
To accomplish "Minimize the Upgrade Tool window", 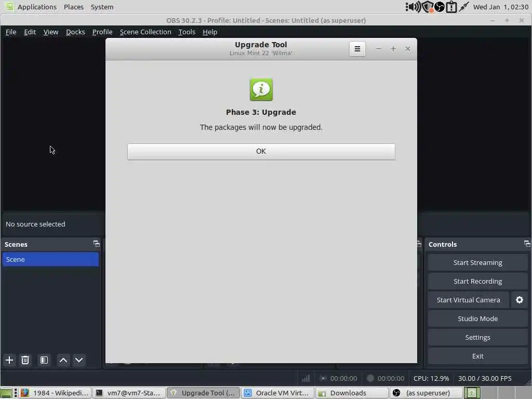I will [379, 49].
